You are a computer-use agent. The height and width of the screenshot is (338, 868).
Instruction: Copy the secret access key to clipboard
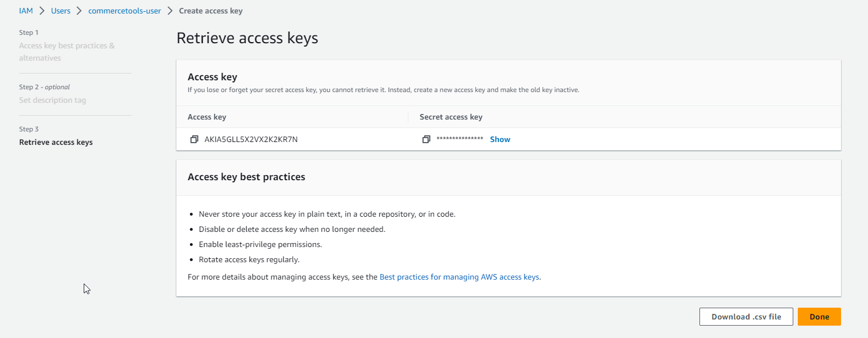click(426, 139)
